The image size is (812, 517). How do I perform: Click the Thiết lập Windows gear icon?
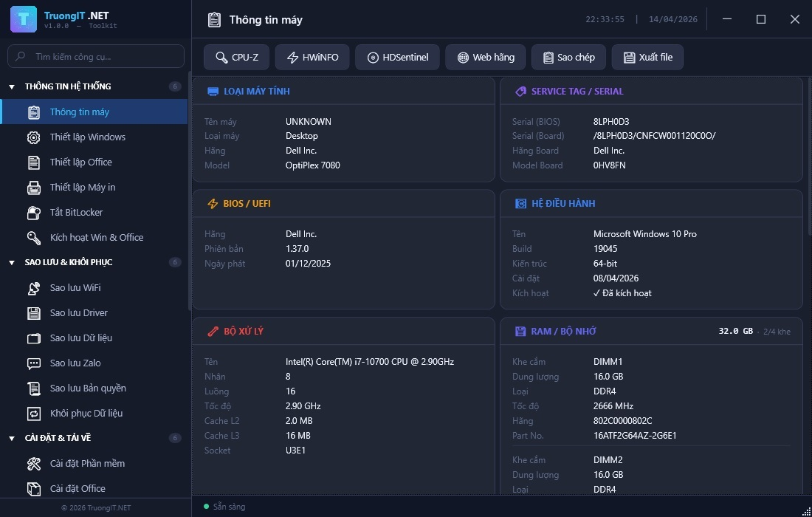pos(34,137)
